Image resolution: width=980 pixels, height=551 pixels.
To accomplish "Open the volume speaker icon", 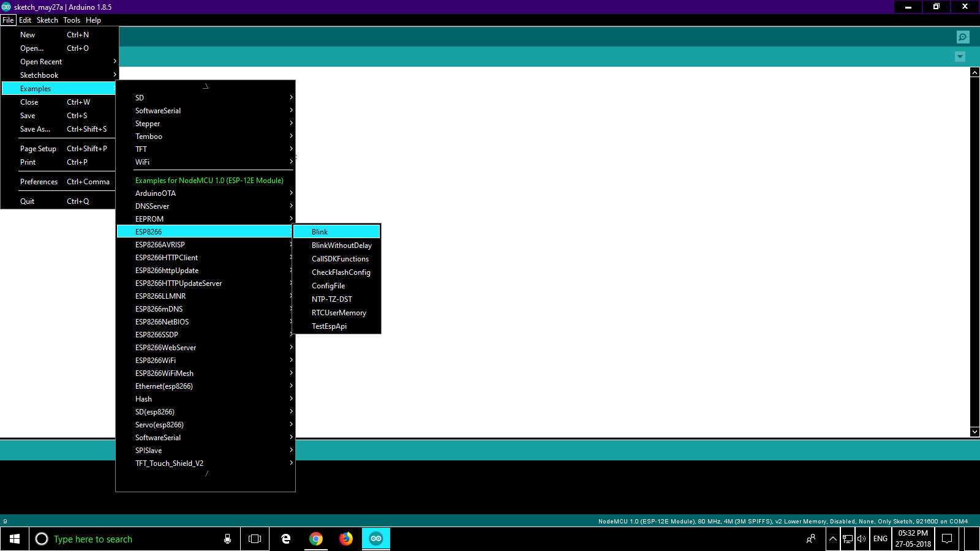I will point(862,539).
